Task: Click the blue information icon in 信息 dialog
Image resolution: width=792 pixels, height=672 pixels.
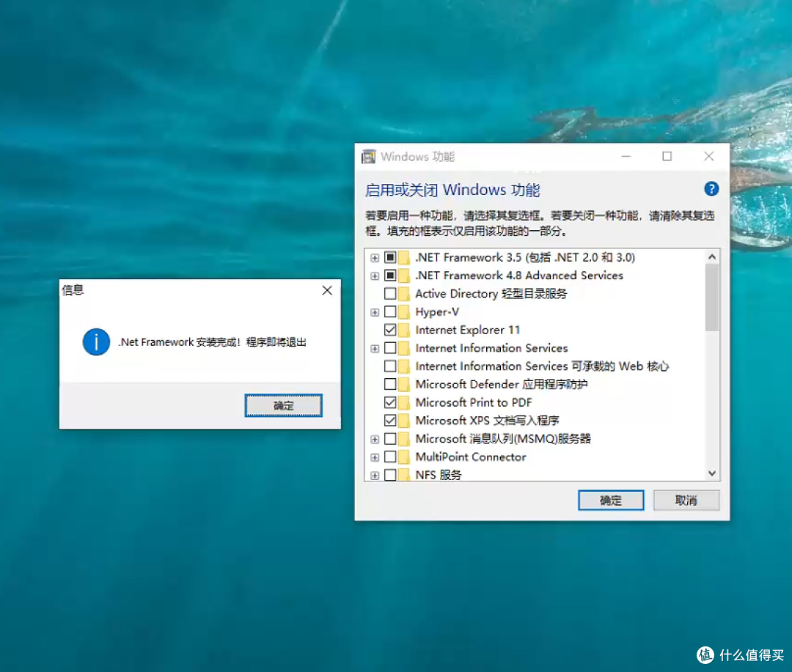Action: (96, 341)
